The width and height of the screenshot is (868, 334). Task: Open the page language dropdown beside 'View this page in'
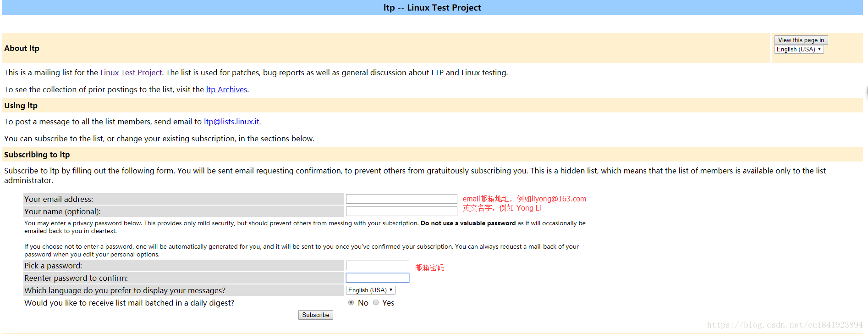click(x=799, y=50)
